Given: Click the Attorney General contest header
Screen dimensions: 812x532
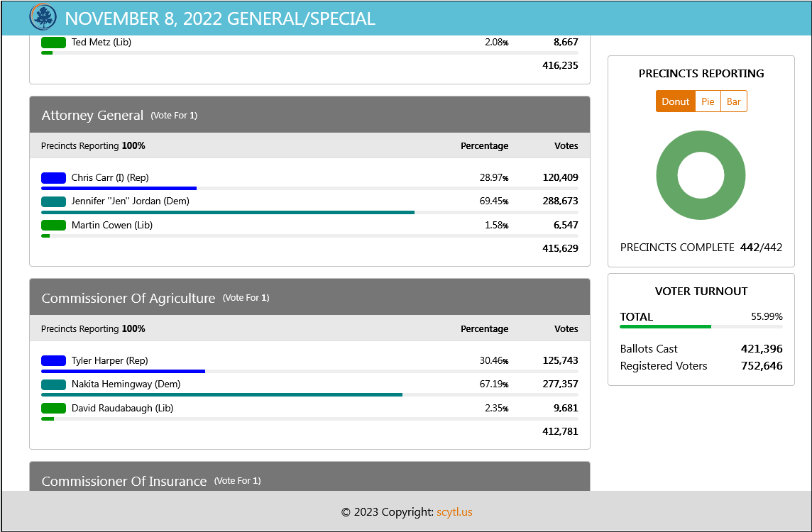Looking at the screenshot, I should tap(309, 115).
